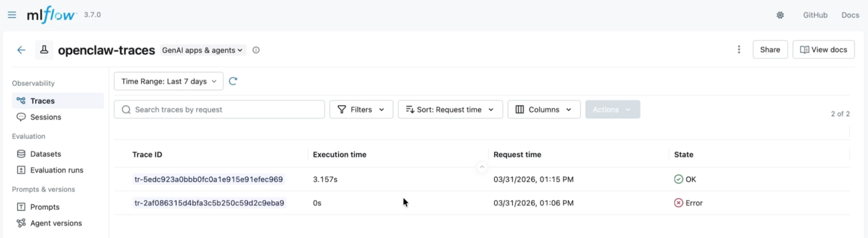Refresh the traces list
Screen dimensions: 868x238
tap(233, 81)
